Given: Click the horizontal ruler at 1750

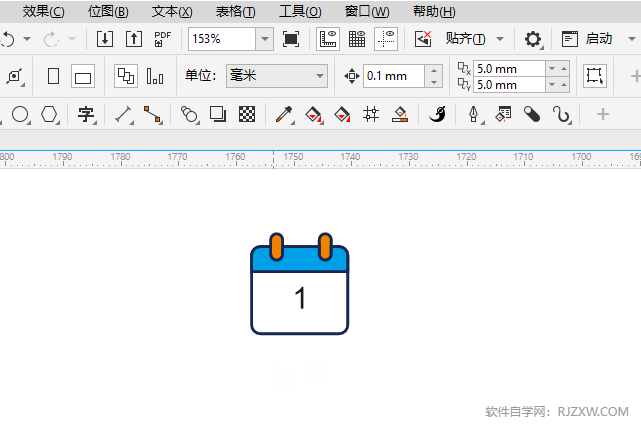Looking at the screenshot, I should (x=294, y=157).
